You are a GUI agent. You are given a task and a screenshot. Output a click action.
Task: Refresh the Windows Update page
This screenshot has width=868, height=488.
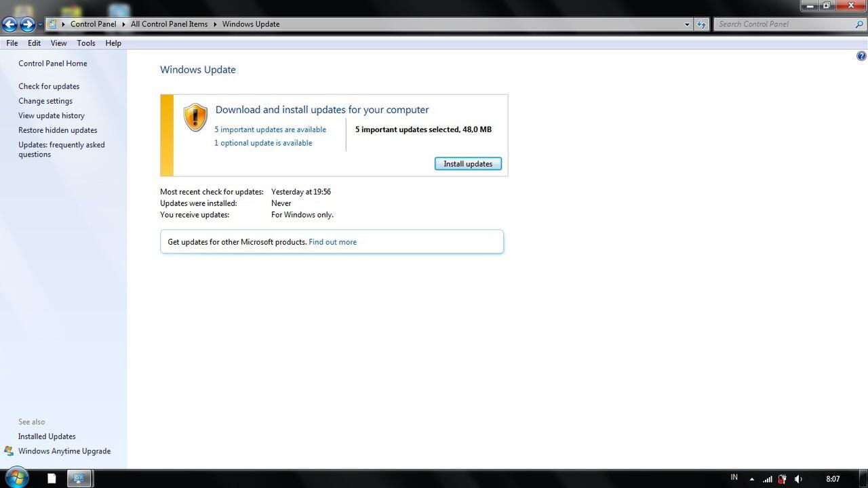coord(702,24)
